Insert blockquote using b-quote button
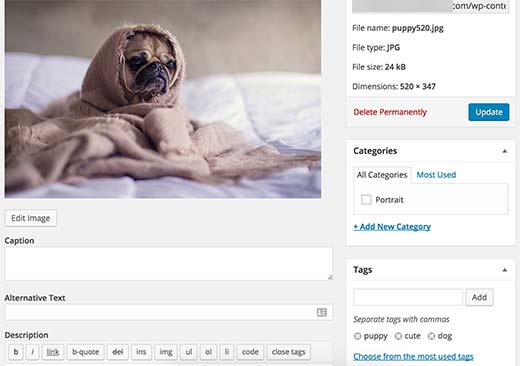This screenshot has width=520, height=366. point(86,352)
